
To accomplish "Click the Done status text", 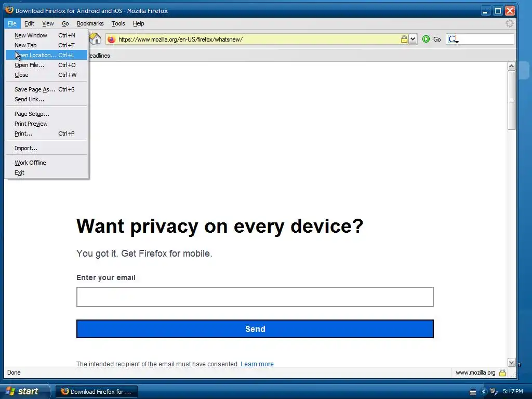I will [14, 373].
